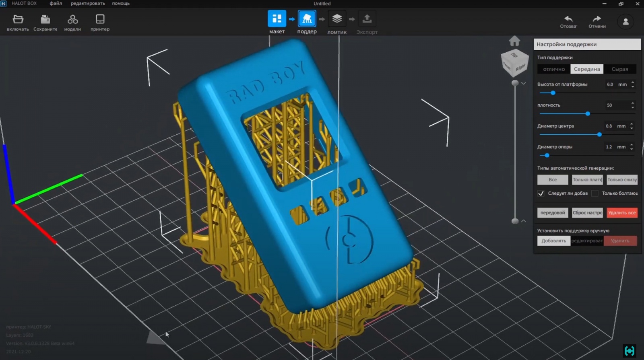Adjust the Высота от платформы slider

pos(553,93)
